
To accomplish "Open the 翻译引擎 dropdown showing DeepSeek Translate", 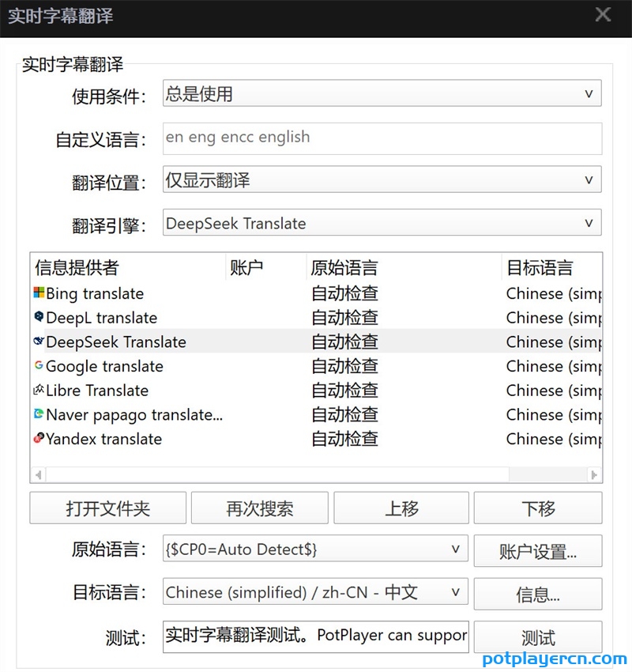I will pyautogui.click(x=382, y=222).
